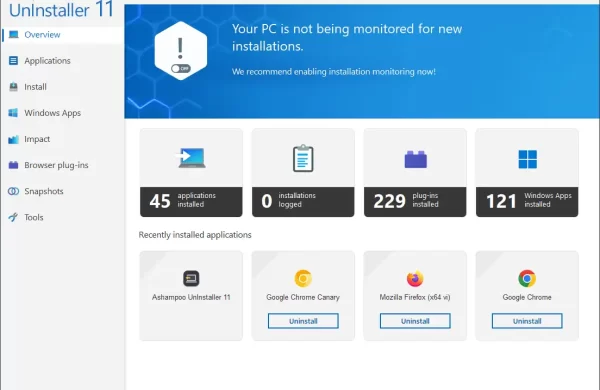Click the Google Chrome icon
The width and height of the screenshot is (600, 390).
coord(527,278)
